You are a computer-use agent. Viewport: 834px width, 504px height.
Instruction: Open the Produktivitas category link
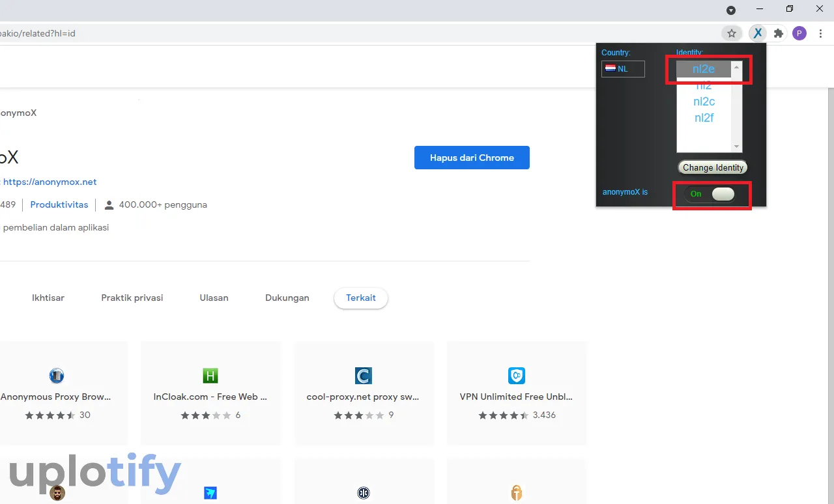[x=59, y=204]
